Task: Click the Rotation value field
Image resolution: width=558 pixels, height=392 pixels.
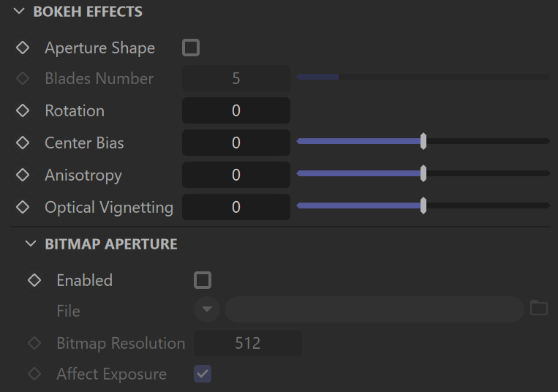Action: pyautogui.click(x=235, y=110)
